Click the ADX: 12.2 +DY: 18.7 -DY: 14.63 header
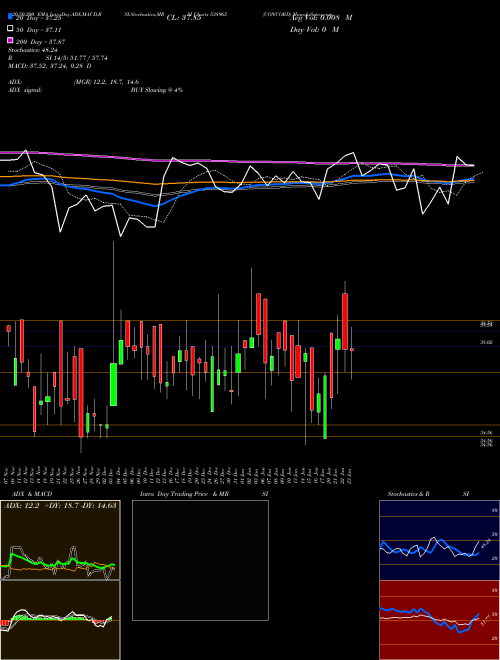Viewport: 500px width, 660px height. (60, 506)
